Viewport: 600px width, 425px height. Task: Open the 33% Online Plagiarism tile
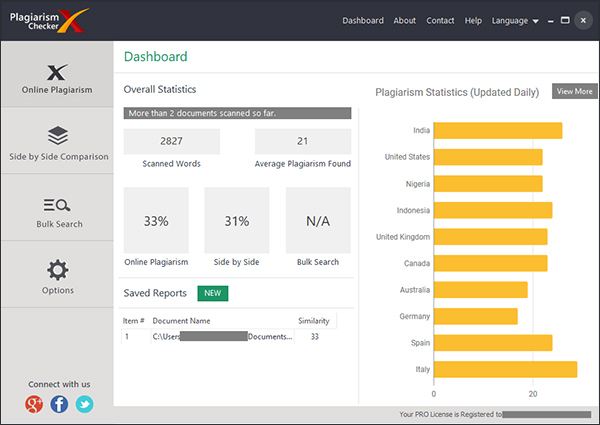(x=156, y=221)
